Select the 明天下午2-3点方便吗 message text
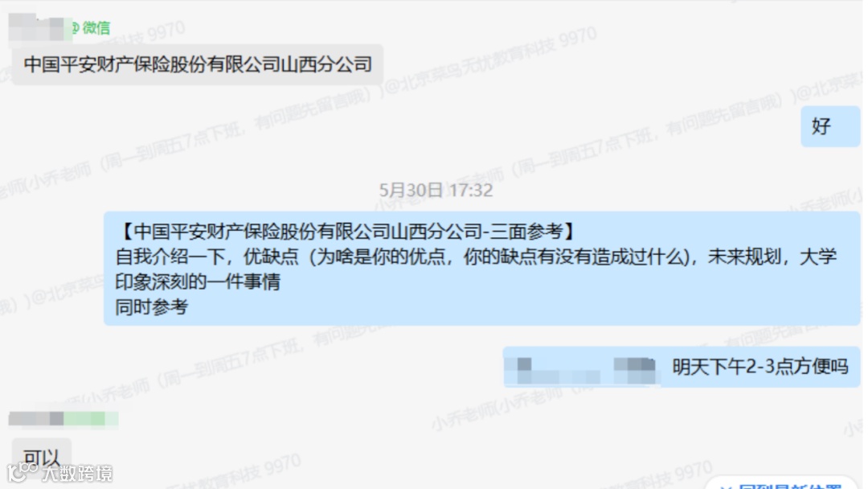 tap(760, 366)
